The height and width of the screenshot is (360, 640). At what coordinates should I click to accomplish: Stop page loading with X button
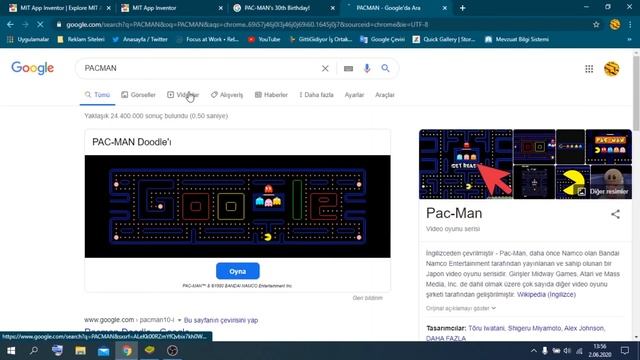coord(40,24)
